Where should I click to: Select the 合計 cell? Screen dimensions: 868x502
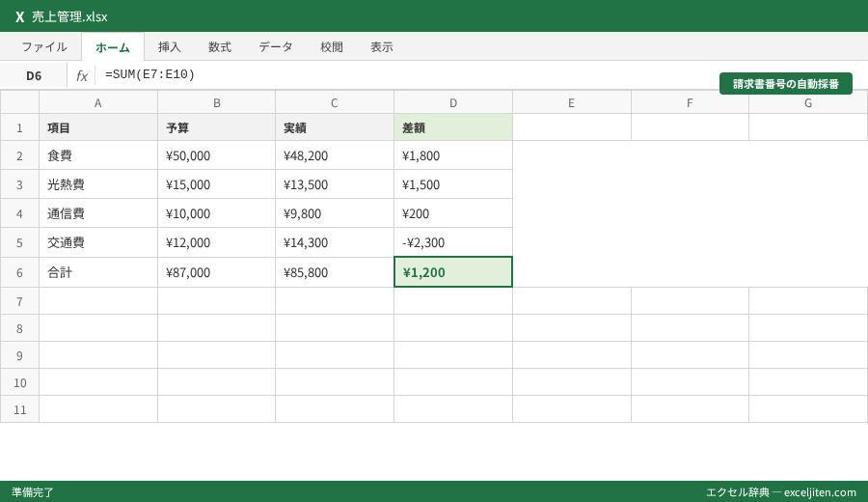point(98,272)
